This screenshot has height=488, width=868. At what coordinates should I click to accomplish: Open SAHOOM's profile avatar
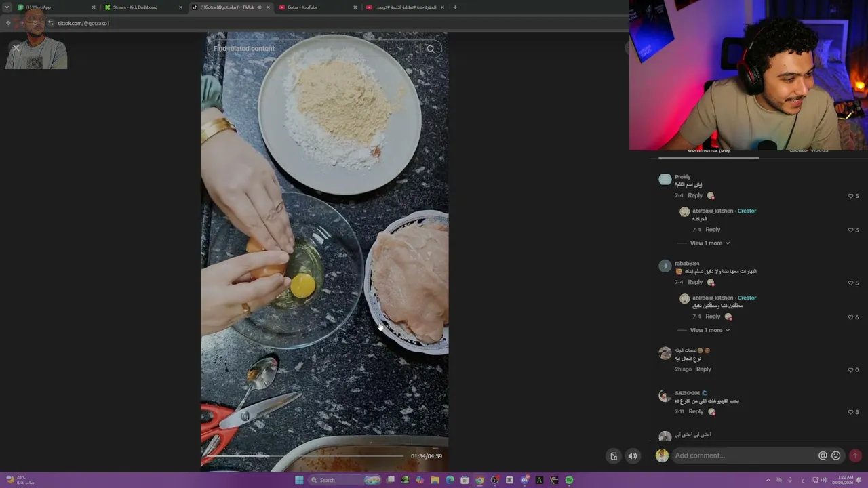click(x=665, y=396)
